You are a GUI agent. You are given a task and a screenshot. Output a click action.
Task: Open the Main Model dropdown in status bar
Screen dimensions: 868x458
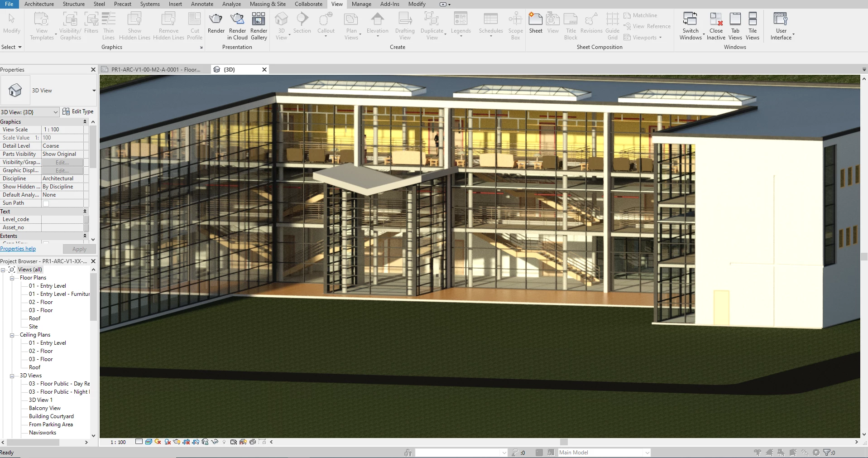(647, 453)
